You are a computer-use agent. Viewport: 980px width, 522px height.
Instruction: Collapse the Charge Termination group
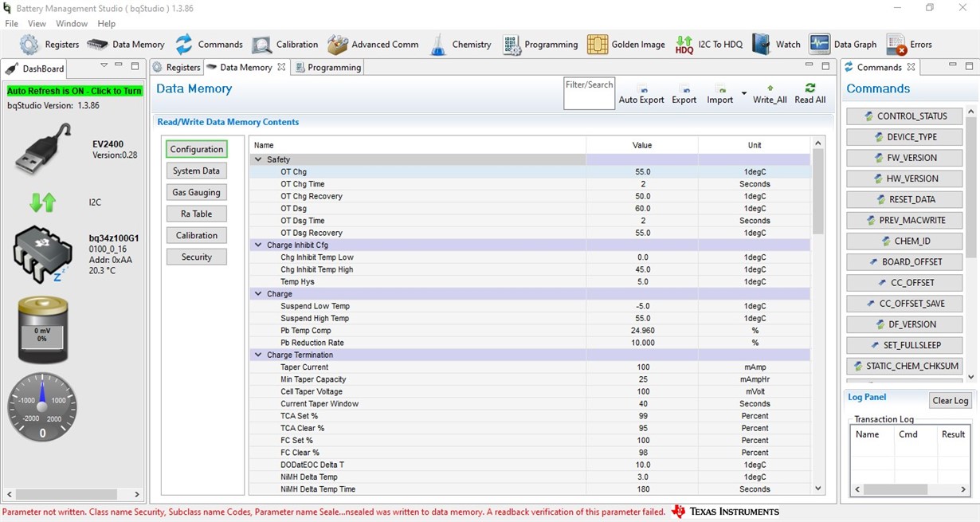click(x=258, y=355)
